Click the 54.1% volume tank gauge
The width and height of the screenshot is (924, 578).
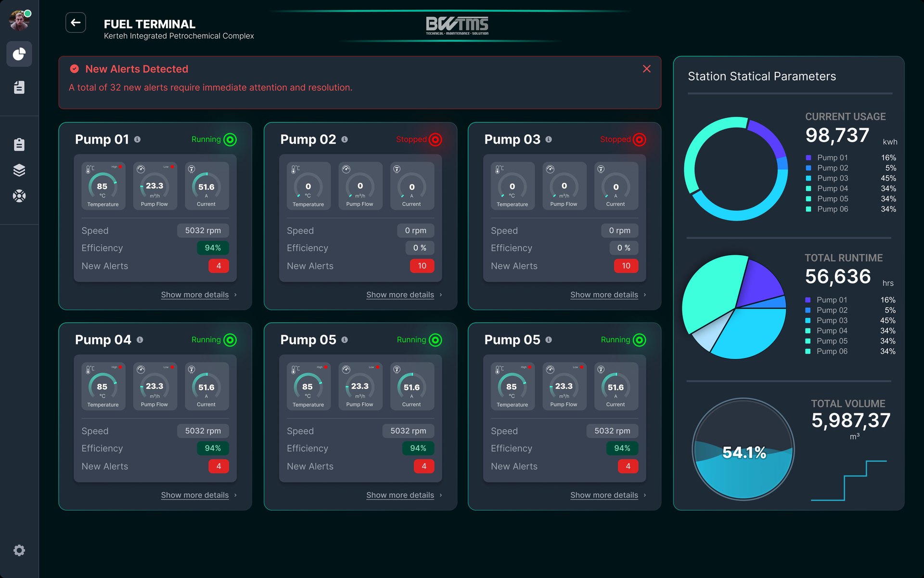coord(744,449)
